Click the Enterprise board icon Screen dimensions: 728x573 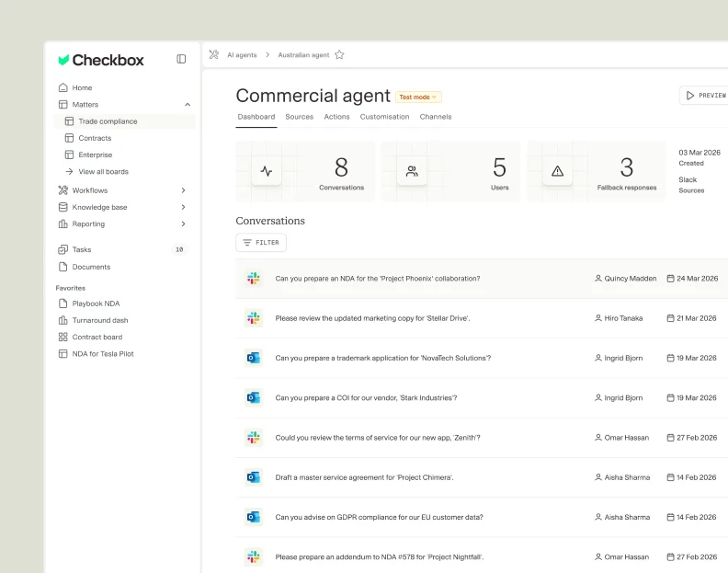69,155
